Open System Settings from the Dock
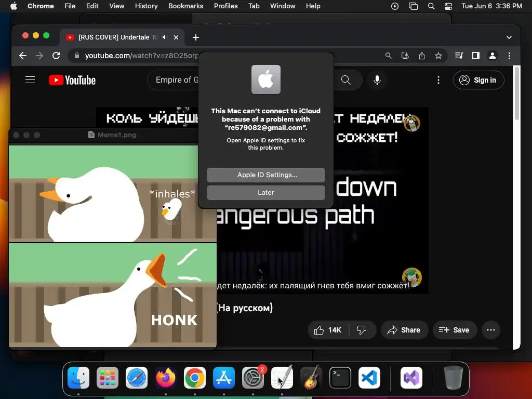Screen dimensions: 532x399 coord(253,378)
